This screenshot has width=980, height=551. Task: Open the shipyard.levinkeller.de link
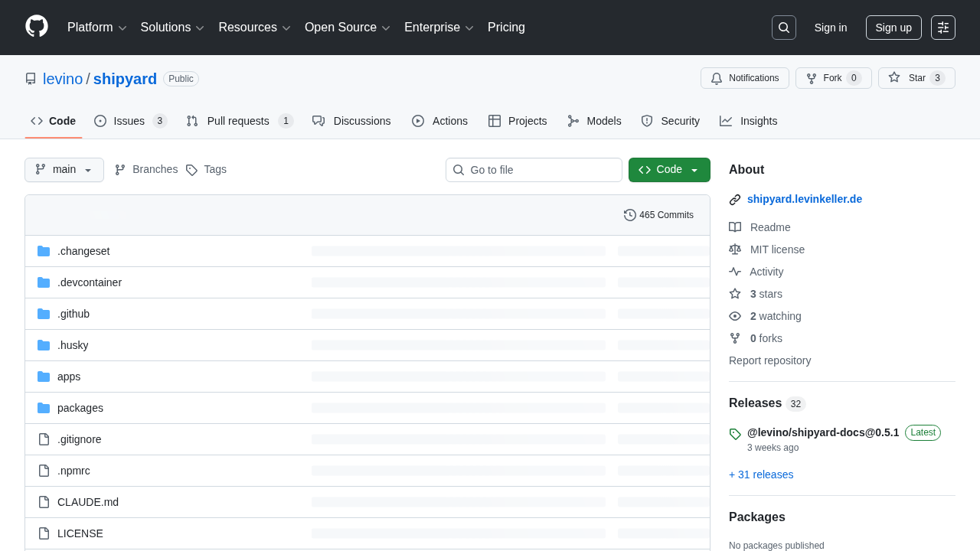click(804, 199)
